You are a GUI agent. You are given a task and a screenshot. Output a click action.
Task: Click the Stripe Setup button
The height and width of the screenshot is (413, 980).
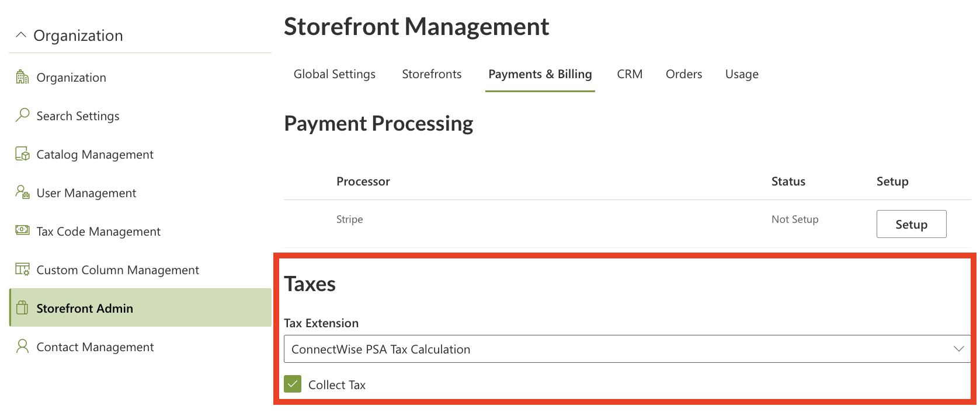911,224
